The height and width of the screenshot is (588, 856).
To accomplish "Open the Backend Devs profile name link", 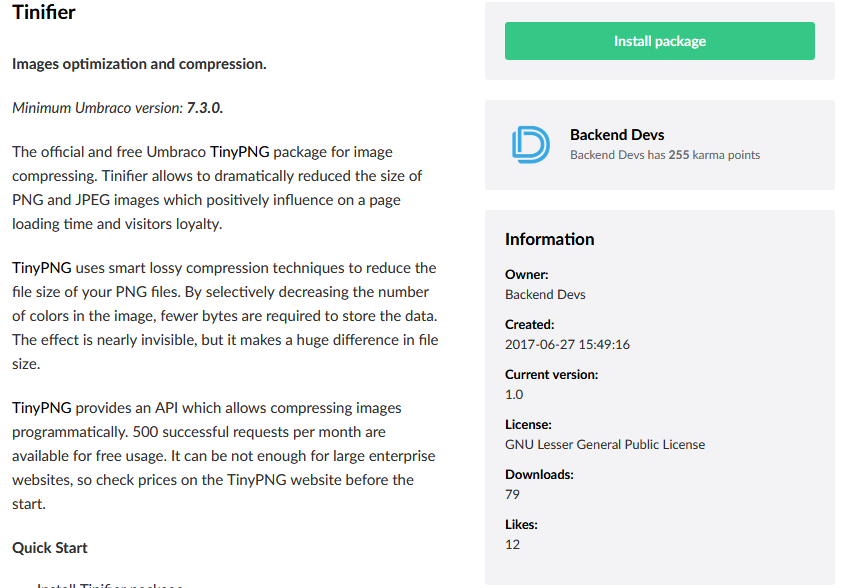I will click(617, 135).
